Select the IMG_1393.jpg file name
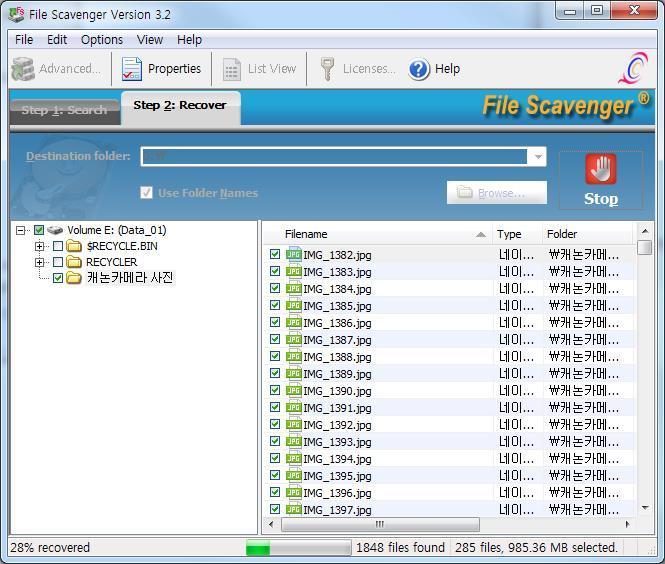 pyautogui.click(x=337, y=442)
